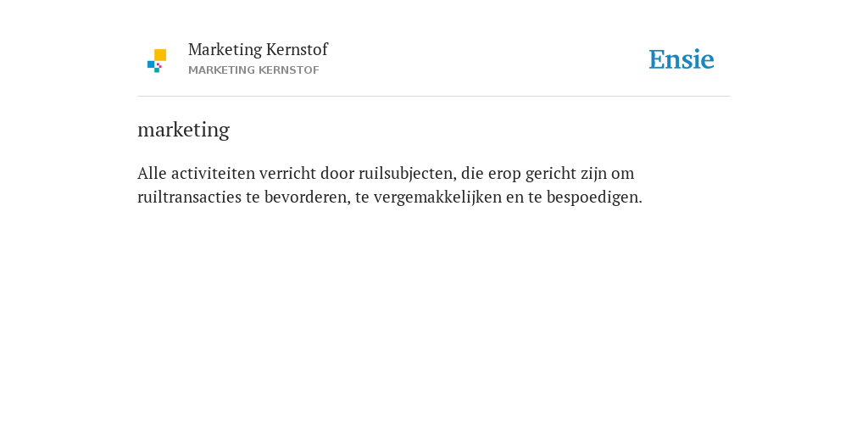
Task: Click the word gericht in first line
Action: pyautogui.click(x=551, y=174)
